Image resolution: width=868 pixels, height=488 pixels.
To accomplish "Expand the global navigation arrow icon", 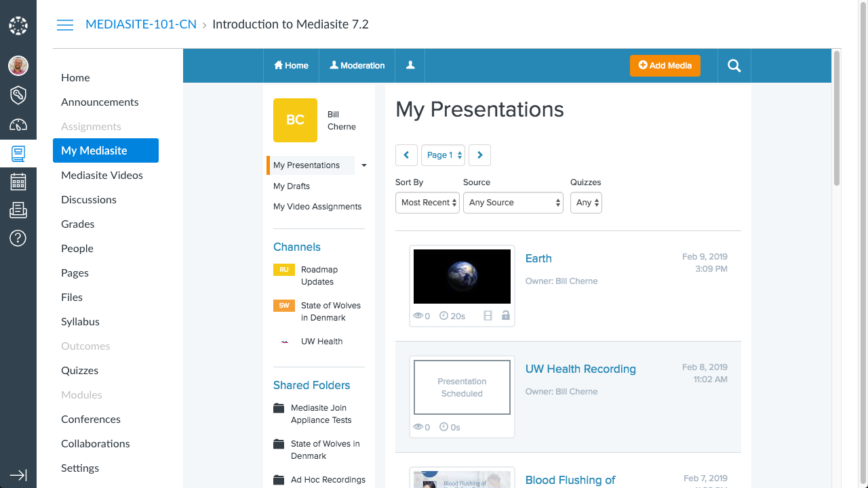I will tap(18, 475).
